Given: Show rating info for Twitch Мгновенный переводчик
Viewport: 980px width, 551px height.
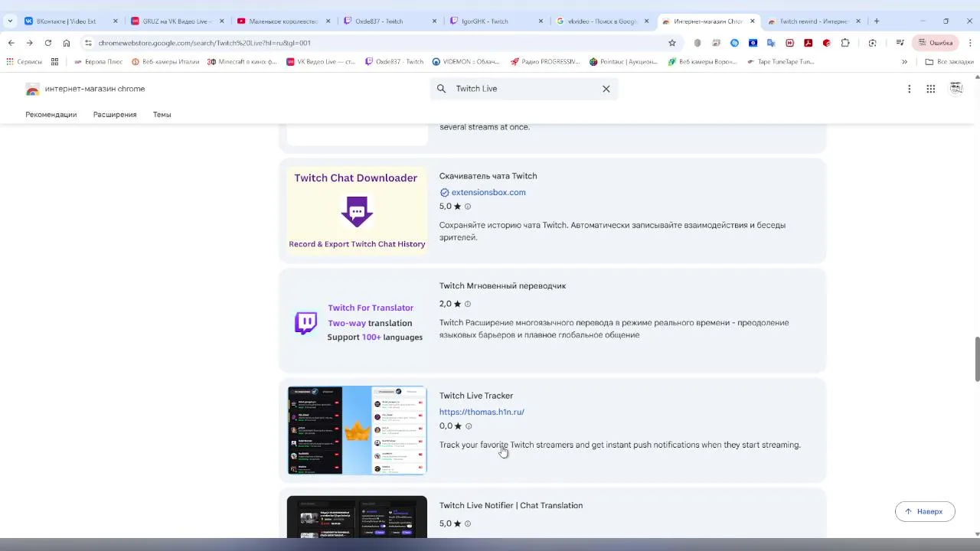Looking at the screenshot, I should (468, 304).
